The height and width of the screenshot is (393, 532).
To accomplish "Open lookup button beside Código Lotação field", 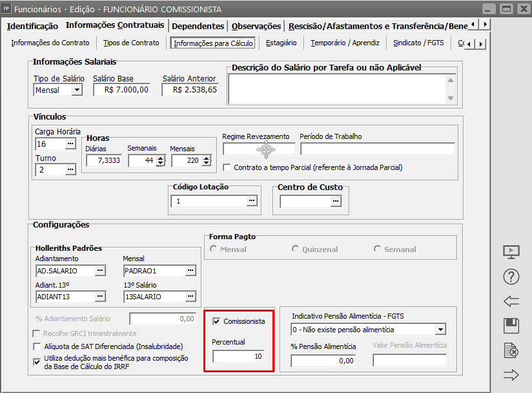I will click(251, 201).
